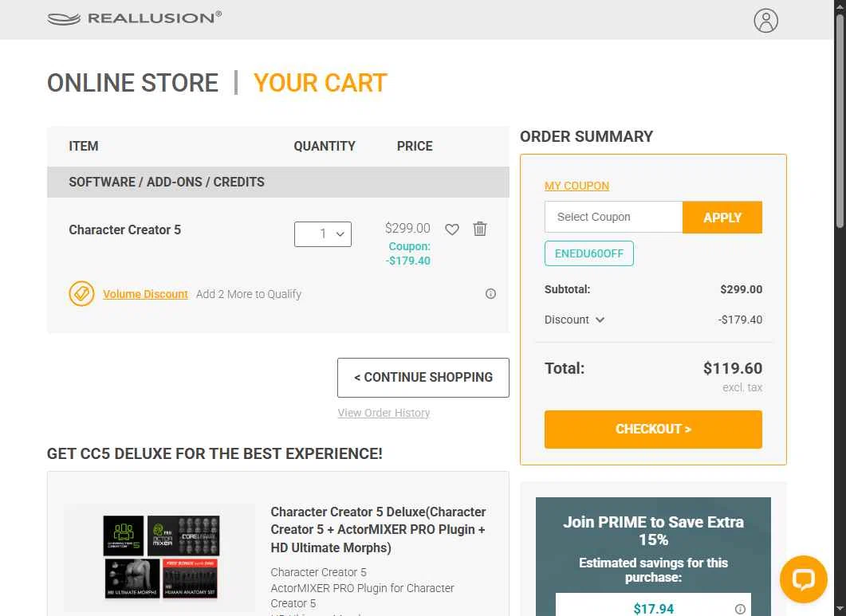Select the ENEDU60OFF coupon tag

(589, 253)
